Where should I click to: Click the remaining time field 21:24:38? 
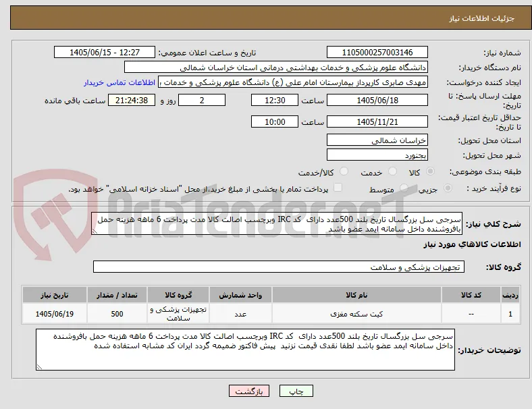click(132, 100)
